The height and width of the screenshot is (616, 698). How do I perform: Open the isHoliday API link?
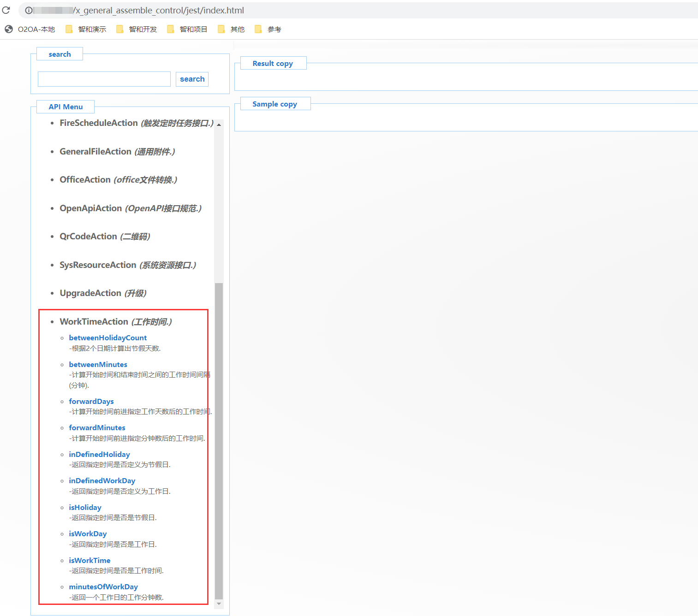tap(85, 508)
